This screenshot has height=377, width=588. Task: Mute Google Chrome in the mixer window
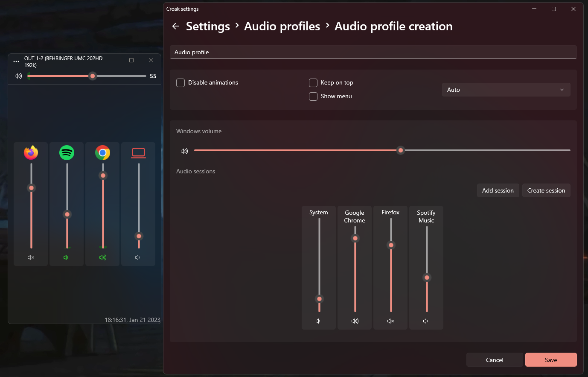click(x=102, y=257)
